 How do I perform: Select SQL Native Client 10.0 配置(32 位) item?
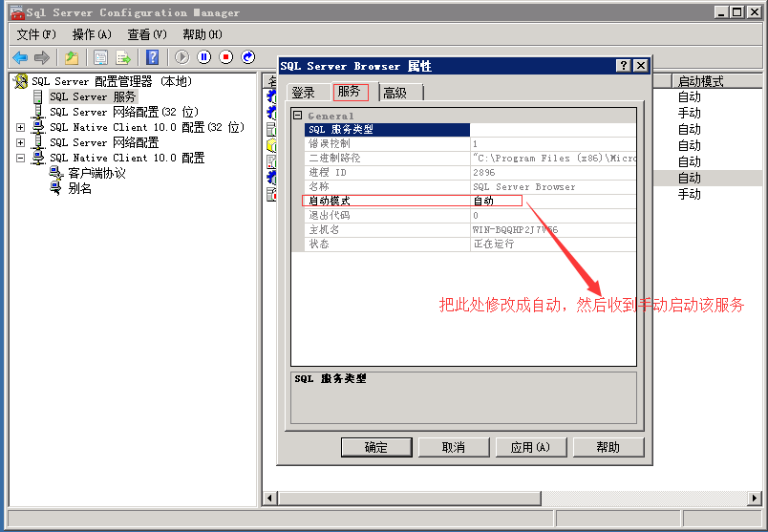point(147,127)
